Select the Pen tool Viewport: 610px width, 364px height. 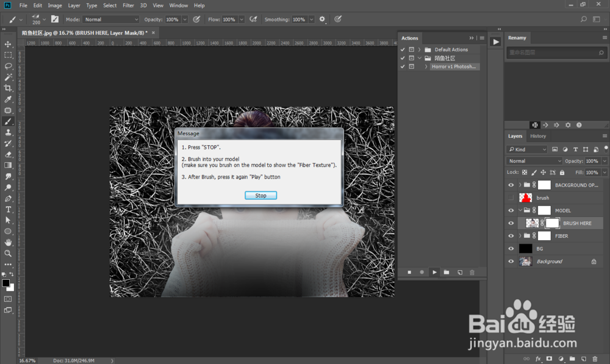pos(8,198)
